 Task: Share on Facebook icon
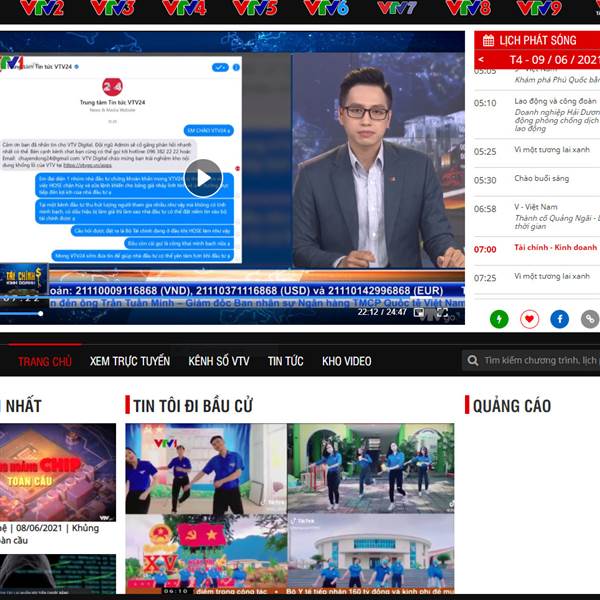559,319
